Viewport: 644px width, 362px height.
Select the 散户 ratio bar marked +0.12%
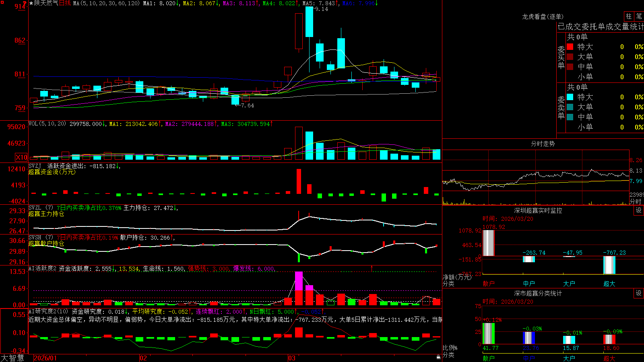pyautogui.click(x=489, y=333)
